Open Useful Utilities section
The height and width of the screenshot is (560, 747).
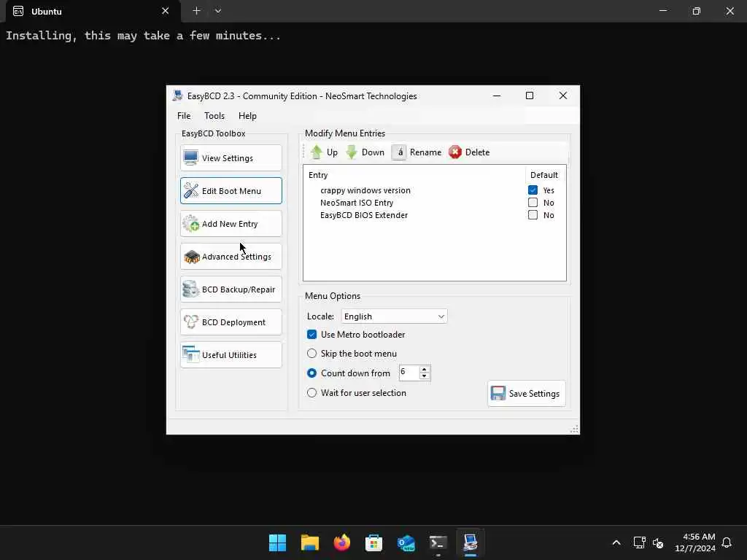231,355
